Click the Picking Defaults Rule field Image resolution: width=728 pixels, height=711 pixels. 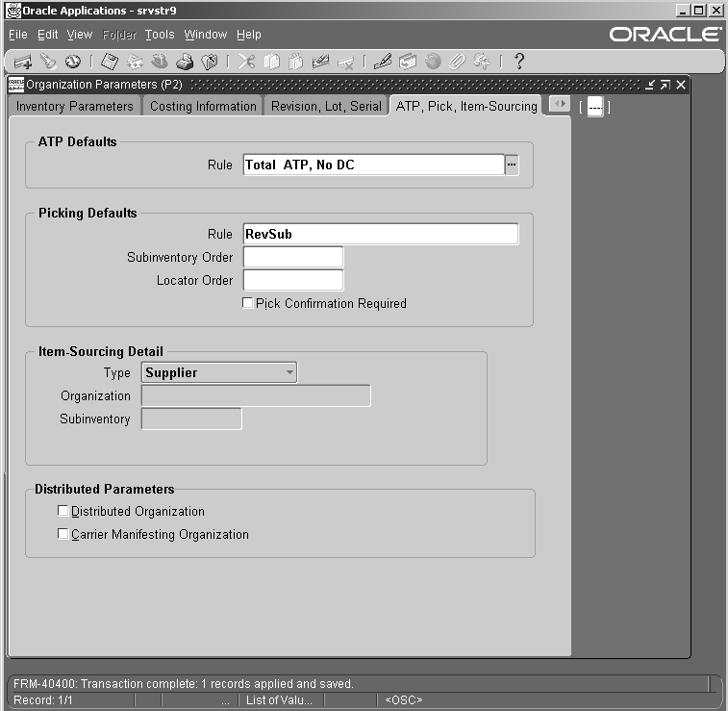381,234
